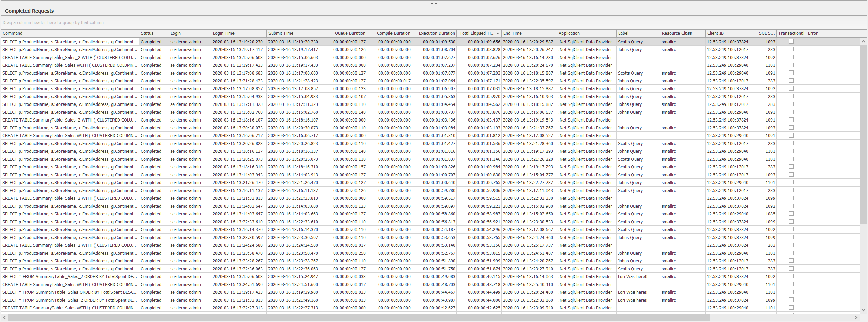
Task: Click the horizontal scrollbar thumb at bottom
Action: [359, 318]
